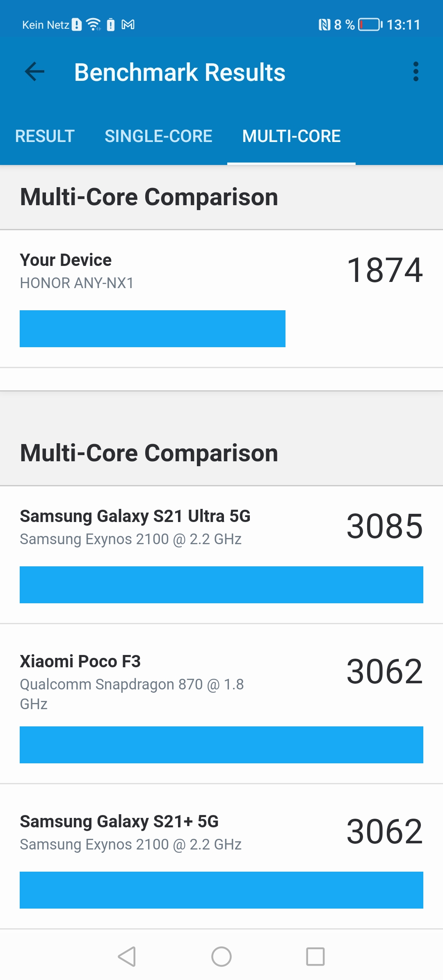Tap the Wi-Fi status icon
This screenshot has height=980, width=443.
94,25
